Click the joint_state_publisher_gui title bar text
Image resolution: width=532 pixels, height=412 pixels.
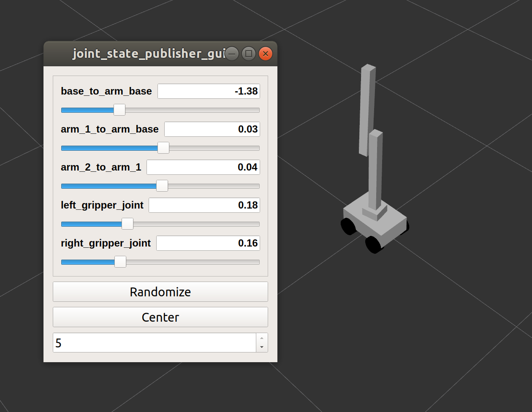pos(149,54)
